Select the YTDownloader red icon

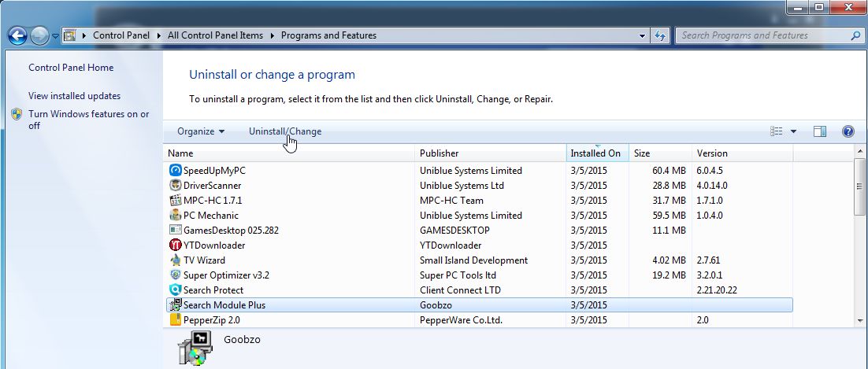pyautogui.click(x=175, y=245)
